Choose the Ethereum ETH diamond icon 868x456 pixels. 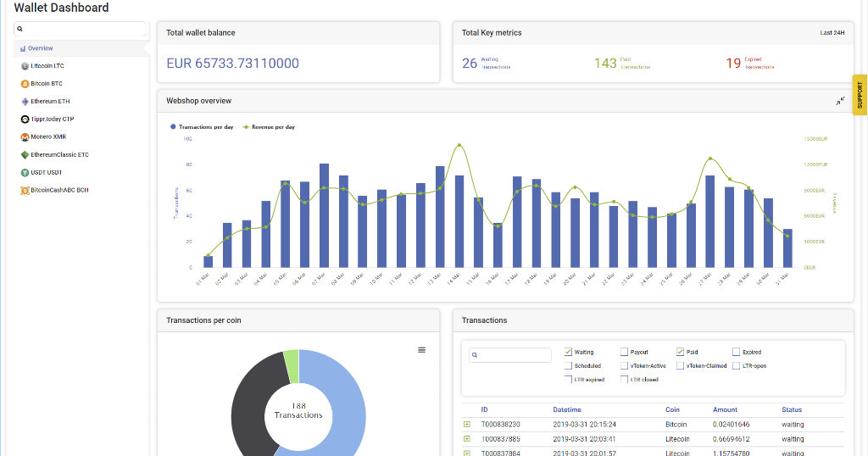[x=25, y=102]
